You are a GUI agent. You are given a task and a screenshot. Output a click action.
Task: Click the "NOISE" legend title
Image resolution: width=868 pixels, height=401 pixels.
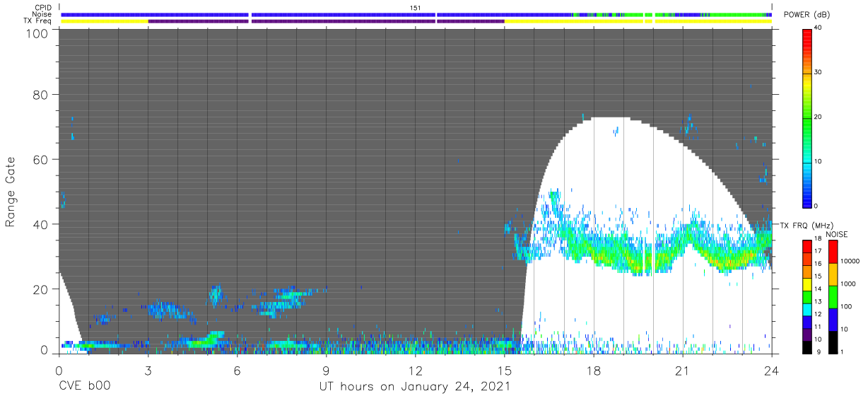tap(838, 235)
